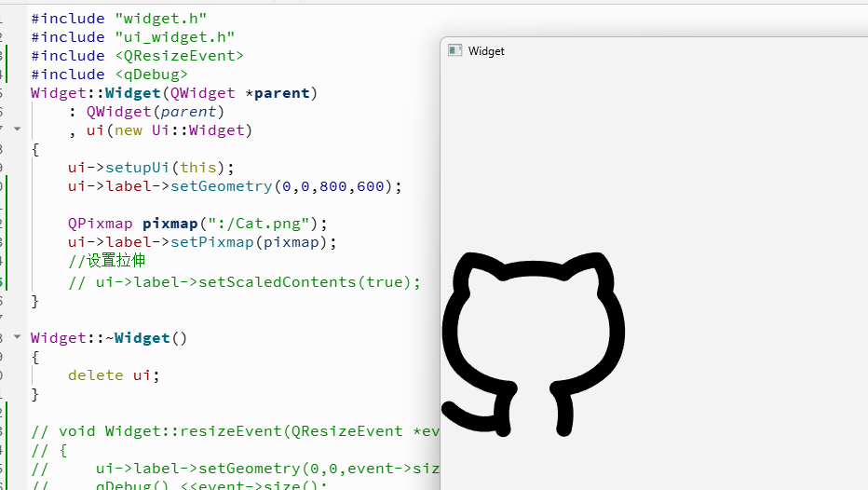The image size is (868, 490).
Task: Click the QWidget(parent) initializer line
Action: pyautogui.click(x=147, y=112)
